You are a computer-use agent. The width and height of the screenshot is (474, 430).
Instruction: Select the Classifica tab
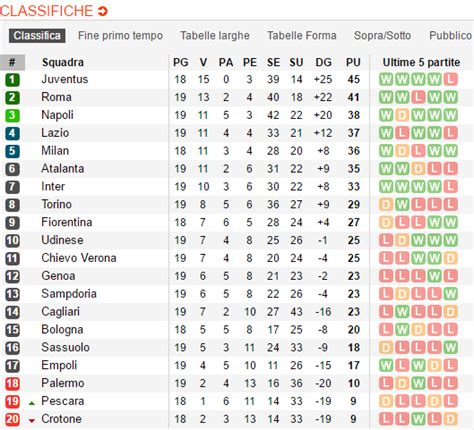[x=37, y=36]
